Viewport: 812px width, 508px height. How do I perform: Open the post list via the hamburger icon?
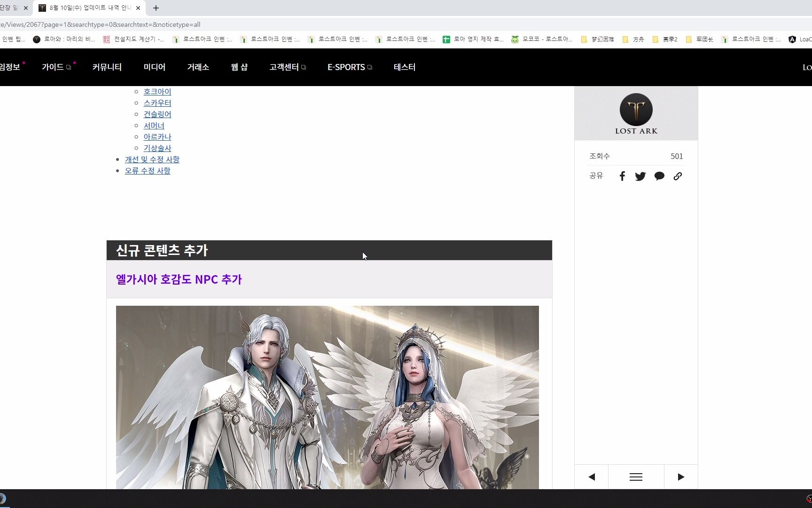(636, 477)
